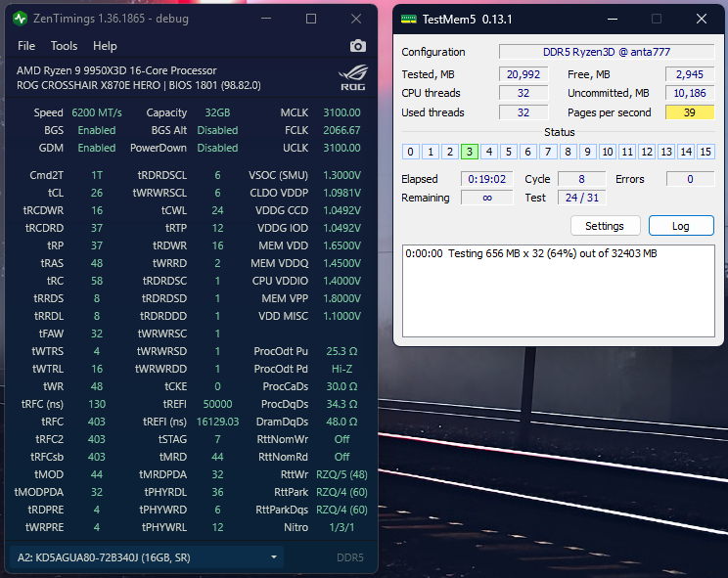Open TestMem5 Settings

605,226
